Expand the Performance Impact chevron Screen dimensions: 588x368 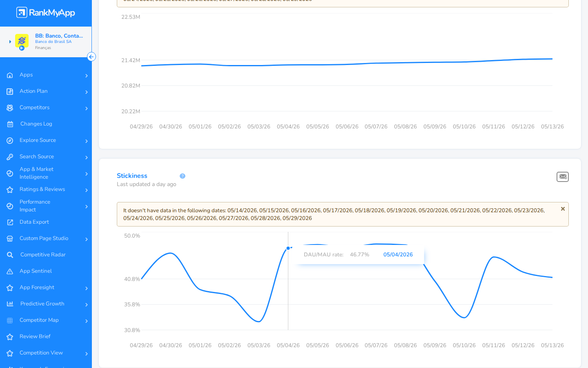(87, 206)
